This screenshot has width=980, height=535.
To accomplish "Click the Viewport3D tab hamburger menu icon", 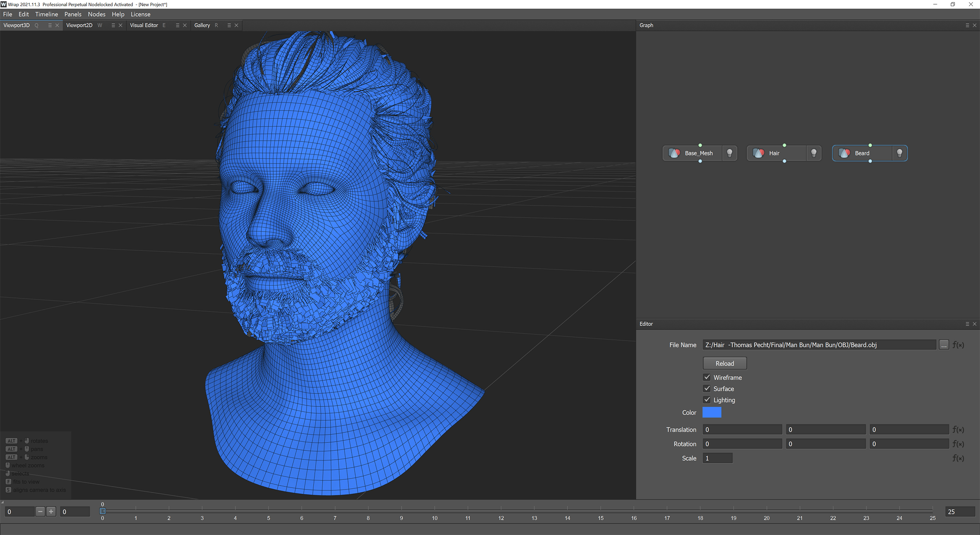I will 50,25.
